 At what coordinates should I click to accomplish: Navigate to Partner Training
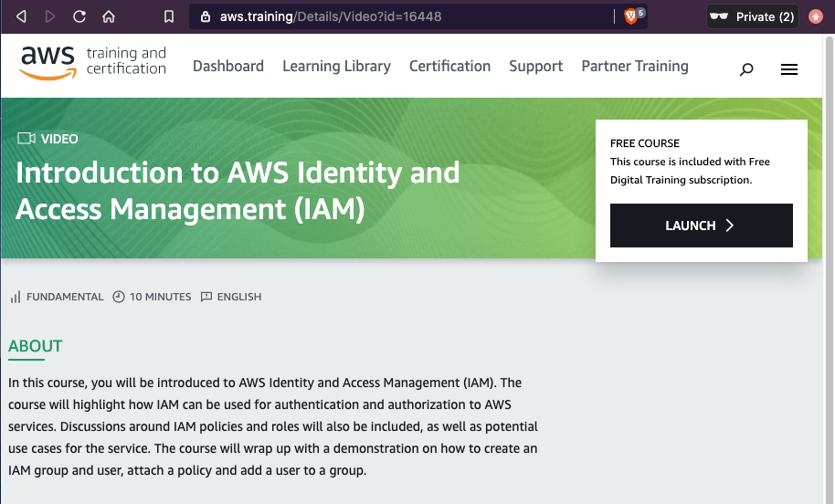[635, 66]
